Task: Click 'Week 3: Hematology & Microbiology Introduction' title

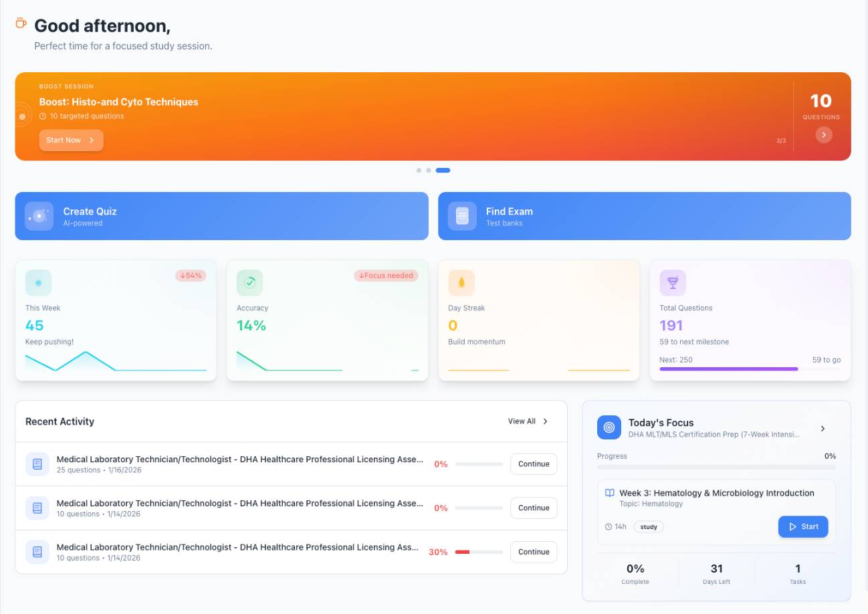Action: click(x=717, y=493)
